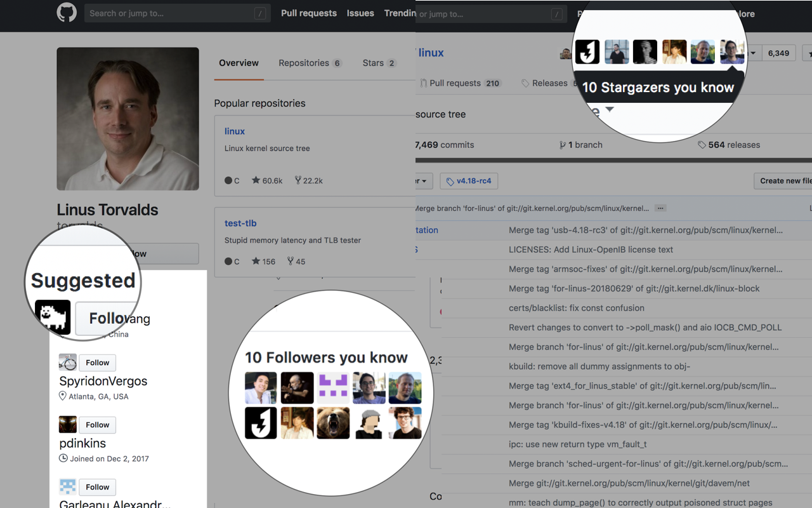Click the black lightning logo avatar in Followers grid
This screenshot has width=812, height=508.
[x=261, y=423]
